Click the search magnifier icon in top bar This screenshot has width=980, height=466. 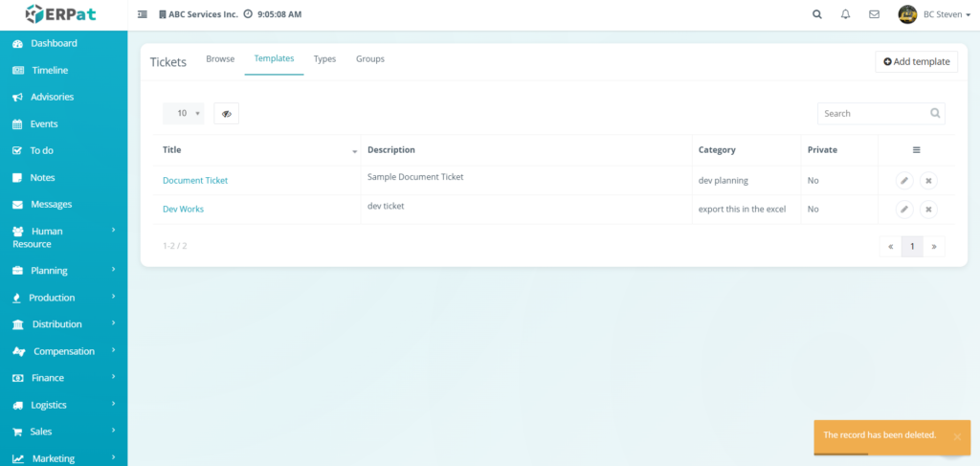pyautogui.click(x=816, y=14)
